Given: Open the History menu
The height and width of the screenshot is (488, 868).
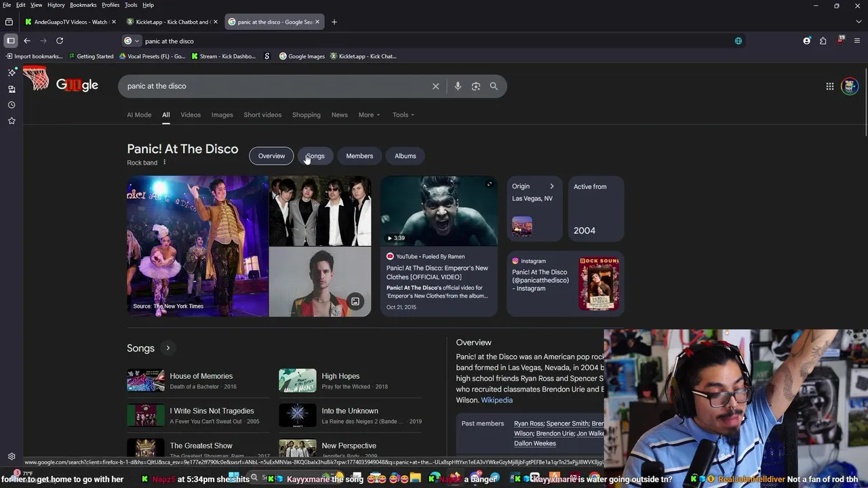Looking at the screenshot, I should coord(56,5).
